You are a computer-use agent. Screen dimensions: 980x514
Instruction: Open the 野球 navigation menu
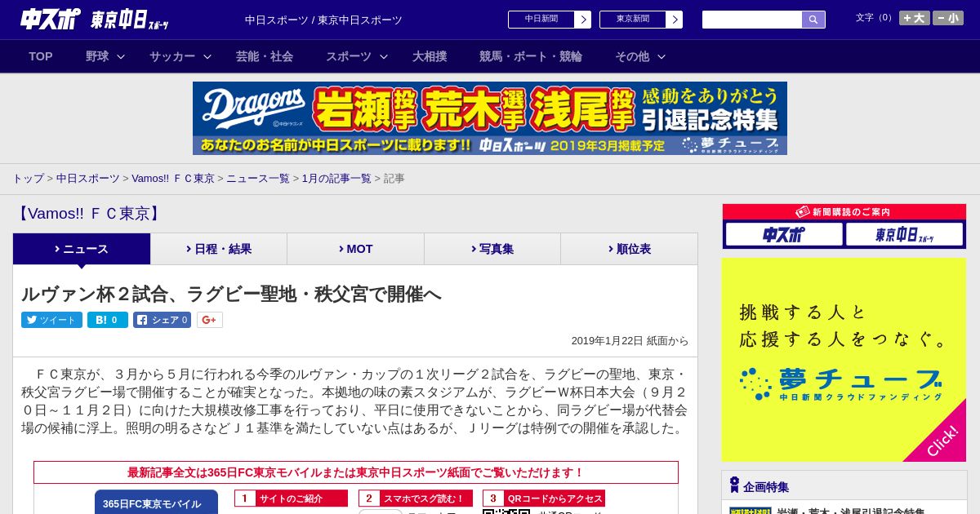(x=97, y=56)
